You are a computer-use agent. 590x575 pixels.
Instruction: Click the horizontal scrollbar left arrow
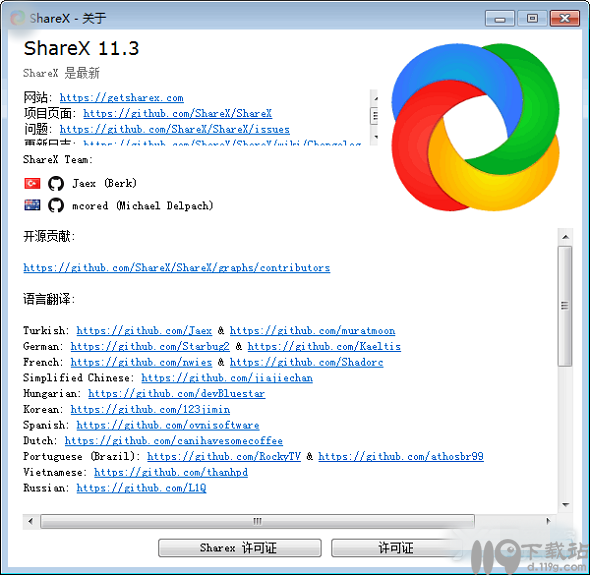tap(31, 522)
